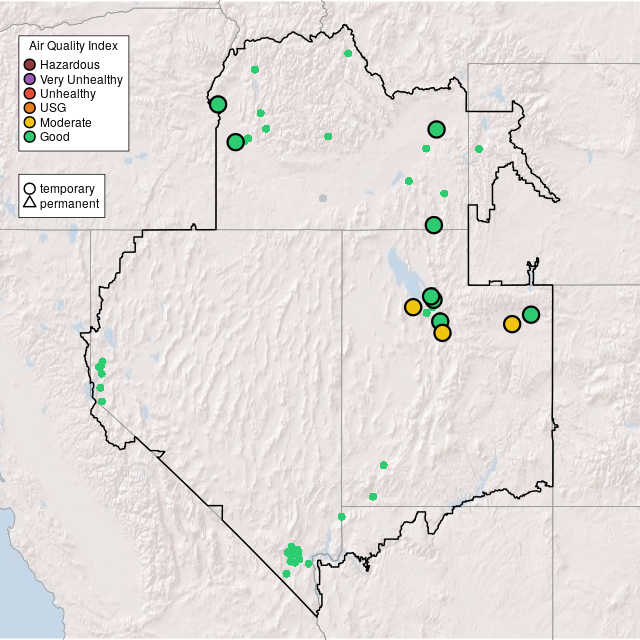Open the dense green dot cluster near Las Vegas
This screenshot has height=640, width=640.
coord(293,554)
